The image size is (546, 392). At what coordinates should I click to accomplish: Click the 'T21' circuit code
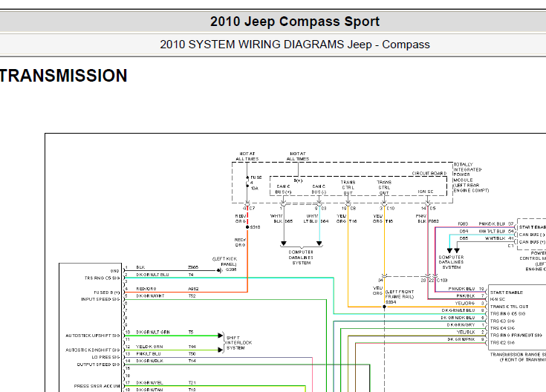click(192, 382)
